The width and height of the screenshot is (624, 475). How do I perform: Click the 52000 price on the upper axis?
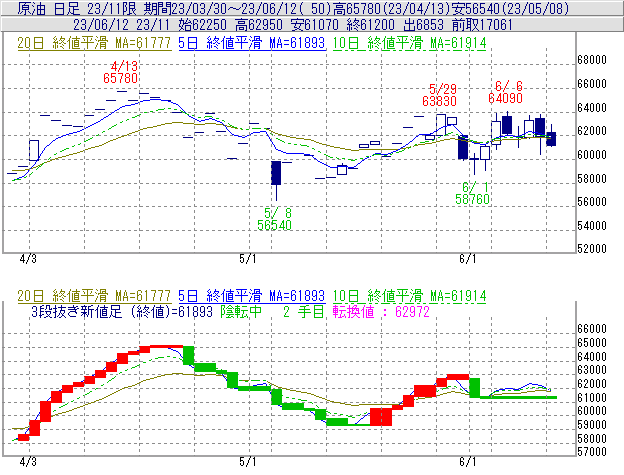click(x=592, y=249)
